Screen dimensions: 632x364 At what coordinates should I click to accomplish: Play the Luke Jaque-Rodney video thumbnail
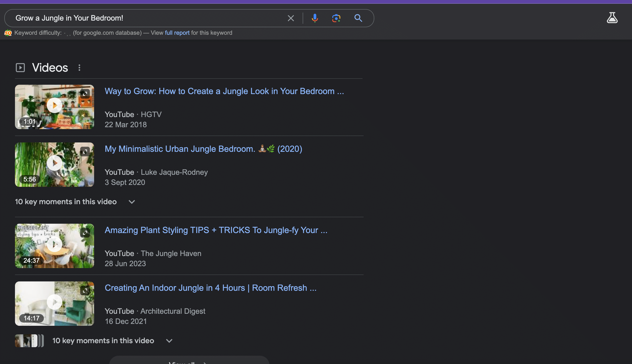pyautogui.click(x=55, y=165)
